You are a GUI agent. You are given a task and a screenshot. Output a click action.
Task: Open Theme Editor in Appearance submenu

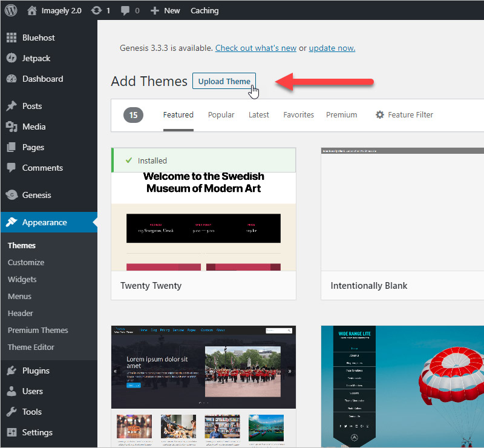tap(31, 347)
